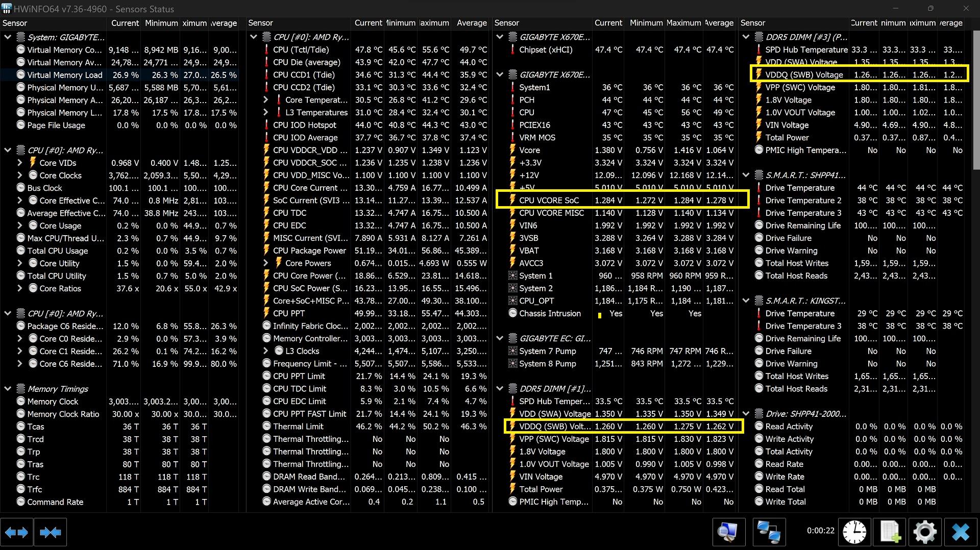Click the Vcore lightning bolt icon

pyautogui.click(x=512, y=150)
